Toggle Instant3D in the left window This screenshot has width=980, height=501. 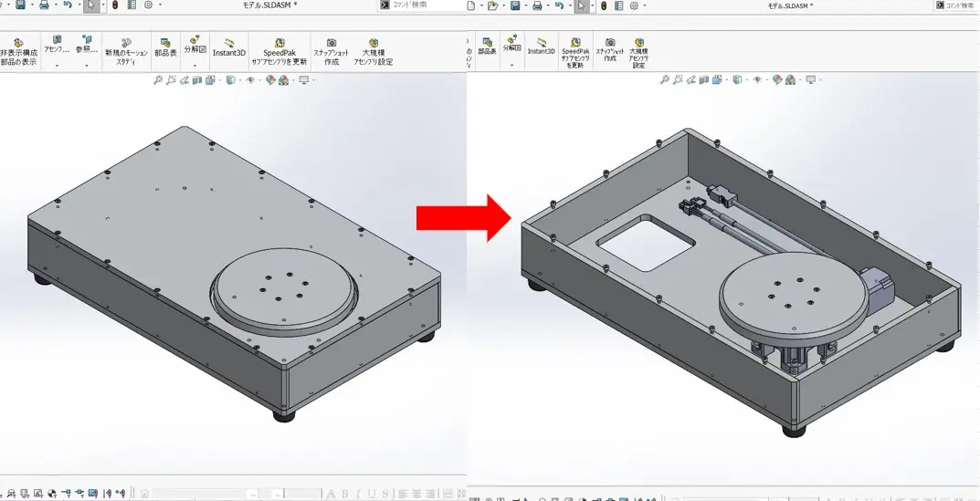228,47
